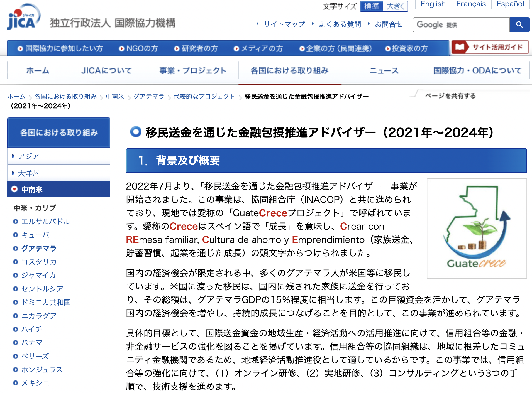532x393 pixels.
Task: Switch language to Español
Action: coord(510,4)
